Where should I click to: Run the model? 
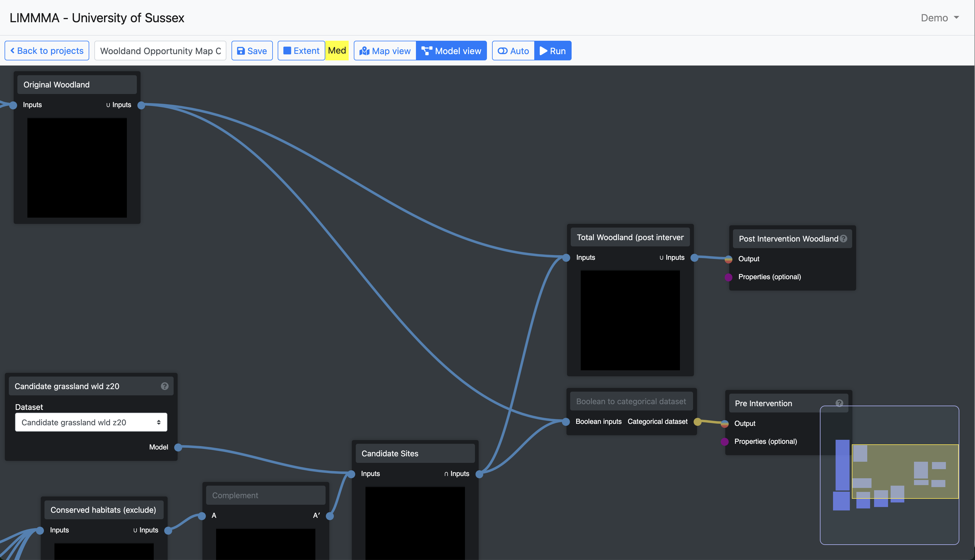(x=553, y=51)
